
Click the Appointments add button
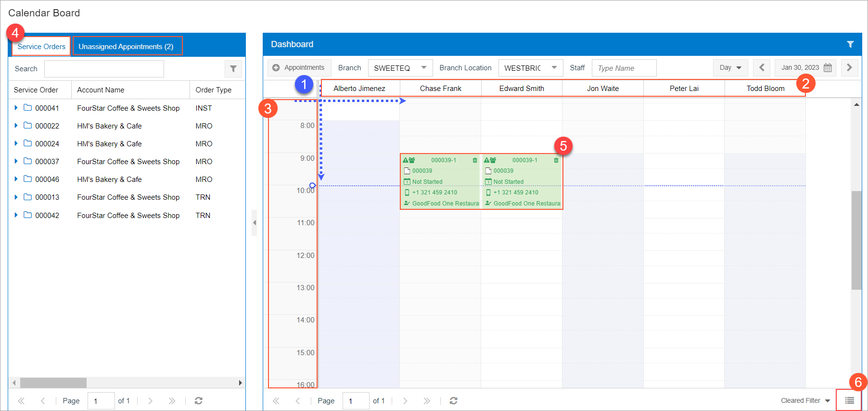[x=298, y=68]
